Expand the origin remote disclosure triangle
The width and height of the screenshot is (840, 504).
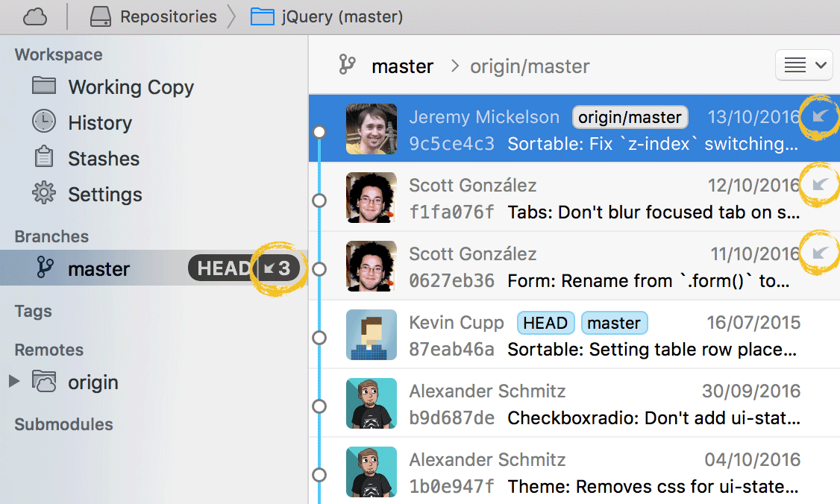[x=13, y=382]
